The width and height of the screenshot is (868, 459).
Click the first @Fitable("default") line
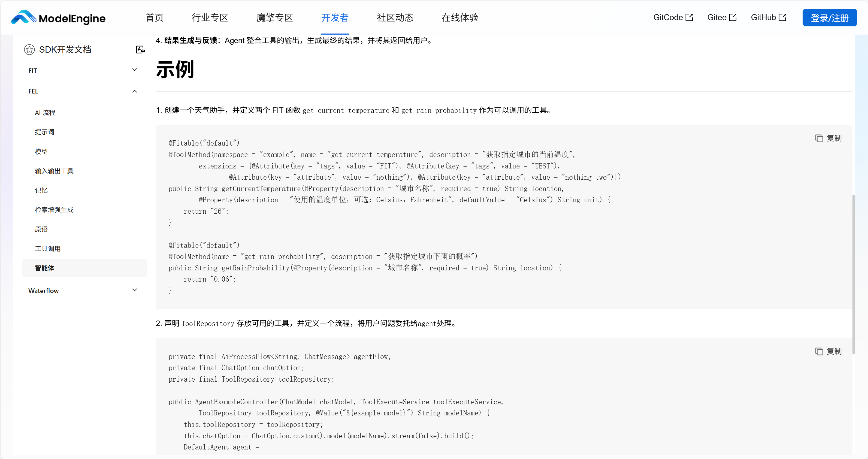pyautogui.click(x=204, y=143)
